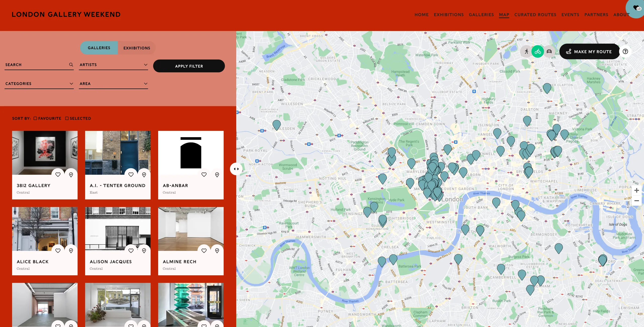Zoom out on the map
The image size is (644, 327).
637,201
